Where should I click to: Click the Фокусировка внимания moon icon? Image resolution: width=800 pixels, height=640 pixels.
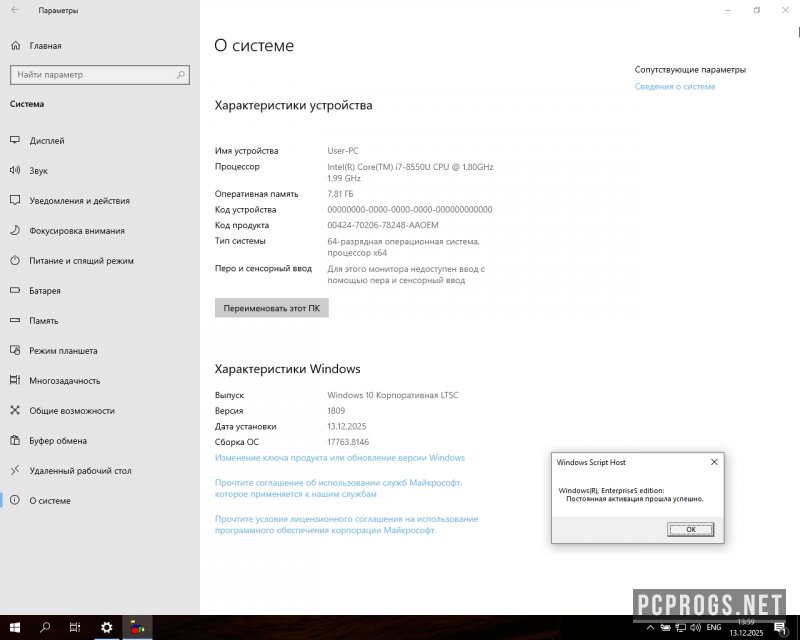point(15,230)
